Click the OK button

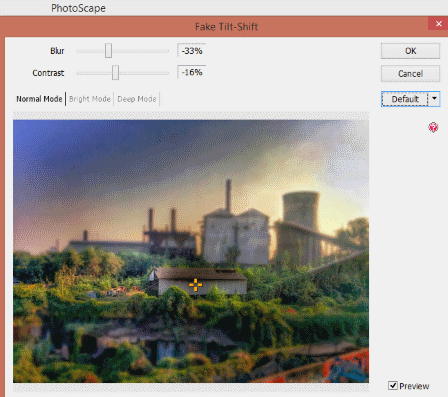(410, 51)
